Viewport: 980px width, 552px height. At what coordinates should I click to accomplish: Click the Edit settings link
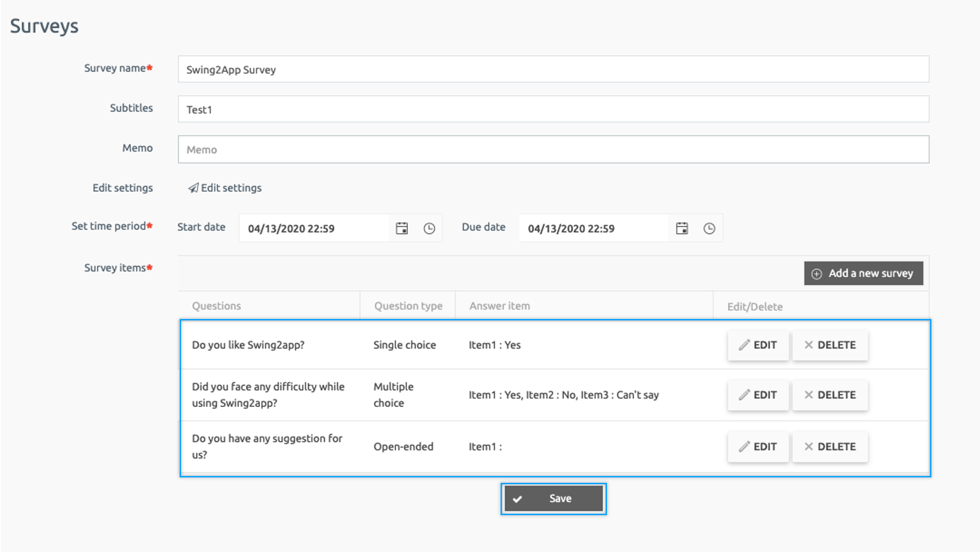point(231,188)
